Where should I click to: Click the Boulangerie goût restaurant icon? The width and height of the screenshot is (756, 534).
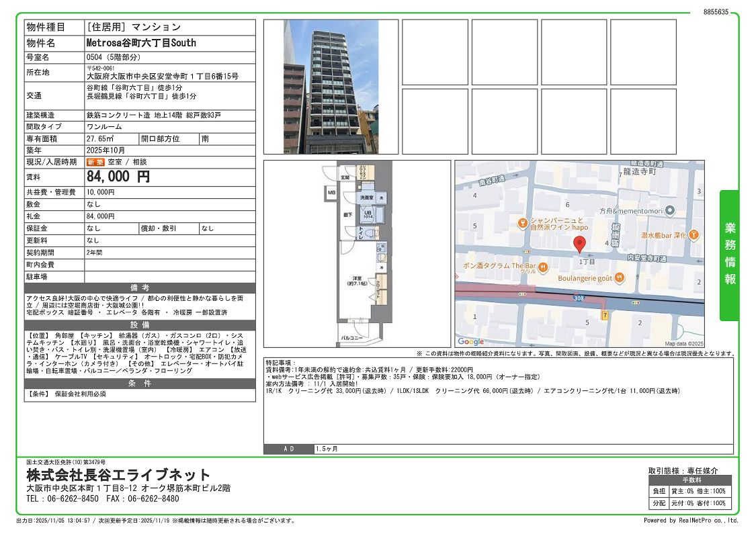[619, 277]
